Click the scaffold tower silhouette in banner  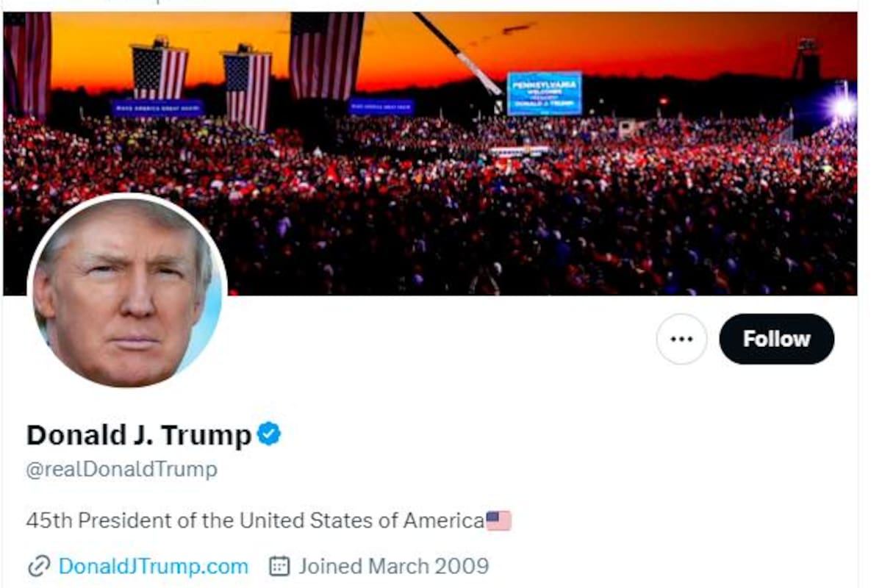click(x=806, y=60)
